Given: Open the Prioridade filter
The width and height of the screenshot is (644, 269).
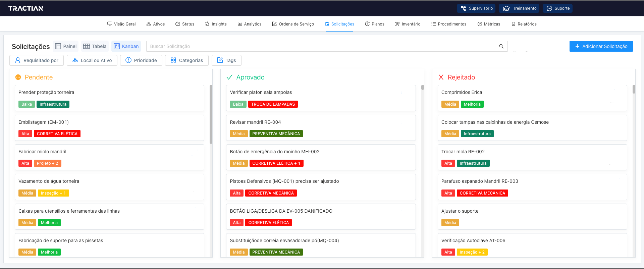Looking at the screenshot, I should tap(141, 60).
